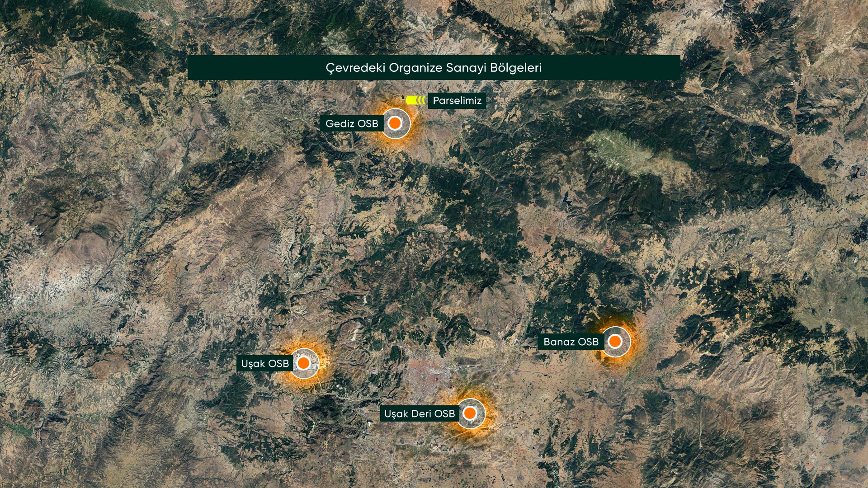Click the Çevredeki Organize Sanayi Bölgeleri title banner
868x488 pixels.
434,68
